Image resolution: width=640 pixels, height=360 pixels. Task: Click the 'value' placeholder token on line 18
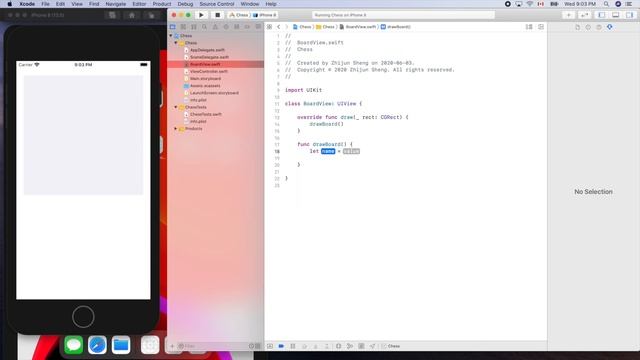coord(351,151)
